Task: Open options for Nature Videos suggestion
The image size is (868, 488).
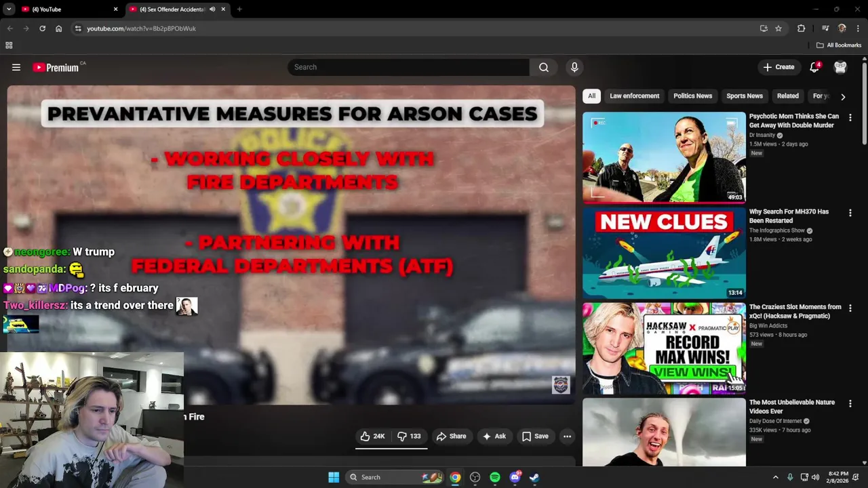Action: click(850, 403)
